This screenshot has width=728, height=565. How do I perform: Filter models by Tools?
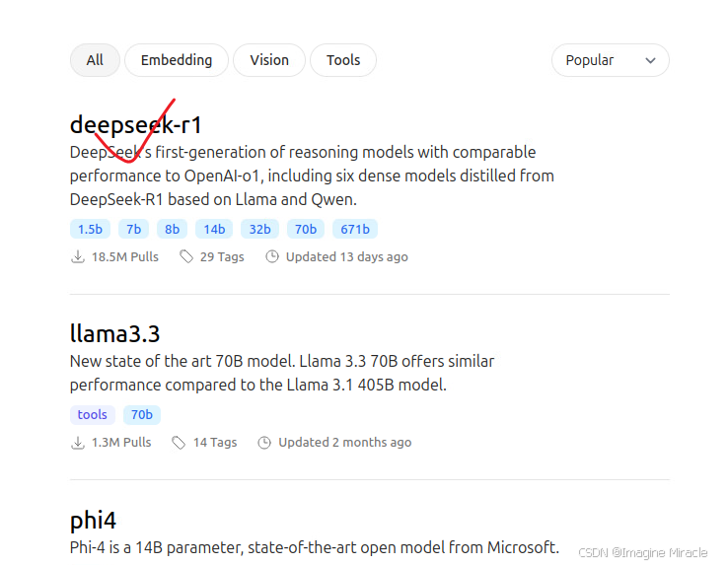pyautogui.click(x=343, y=60)
